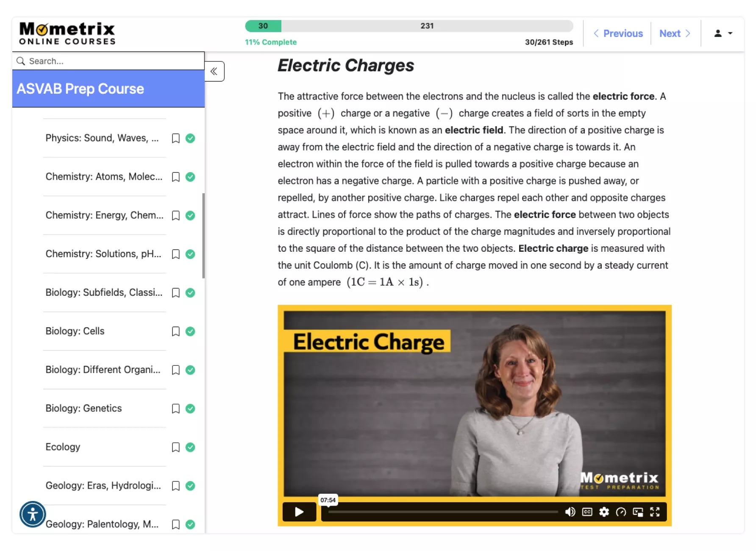This screenshot has height=551, width=756.
Task: Toggle completion check for Biology: Subfields
Action: click(190, 292)
